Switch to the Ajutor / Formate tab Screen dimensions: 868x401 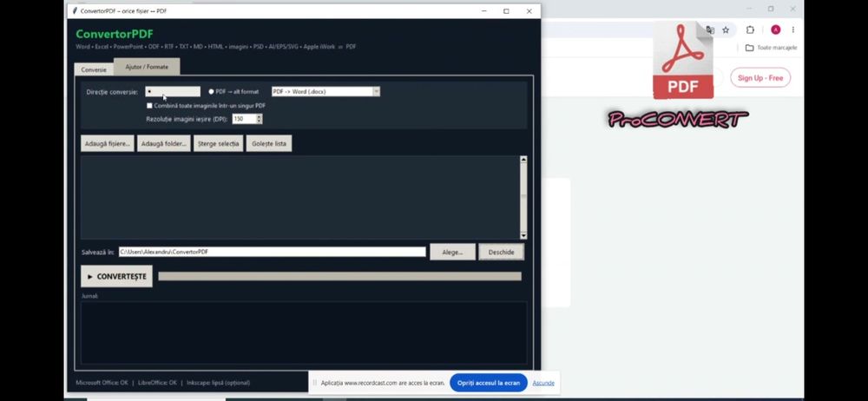pos(147,67)
